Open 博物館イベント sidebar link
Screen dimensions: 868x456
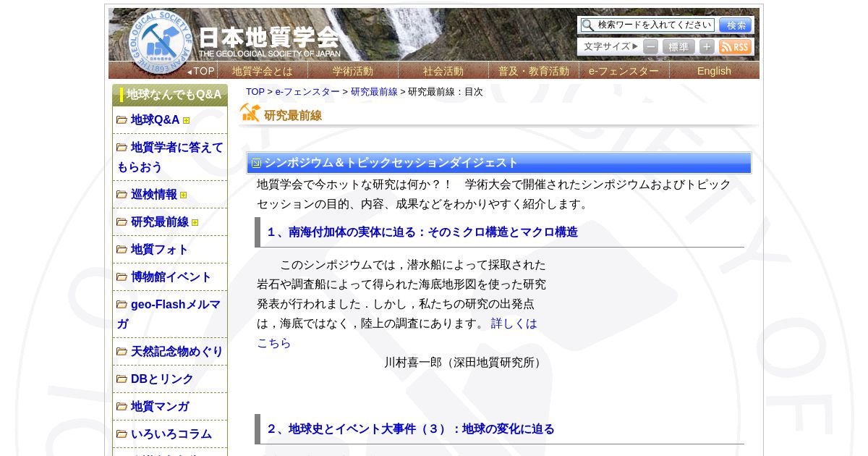171,277
